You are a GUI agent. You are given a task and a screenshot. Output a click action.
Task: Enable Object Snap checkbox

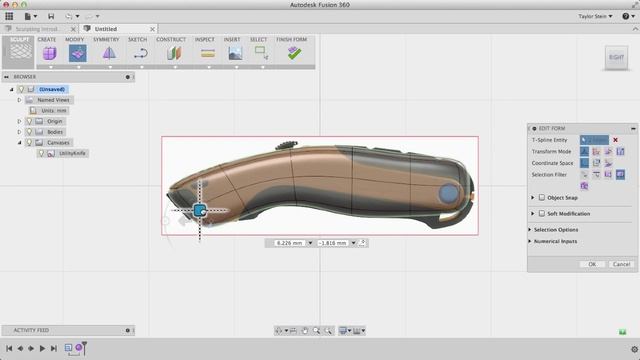(542, 198)
